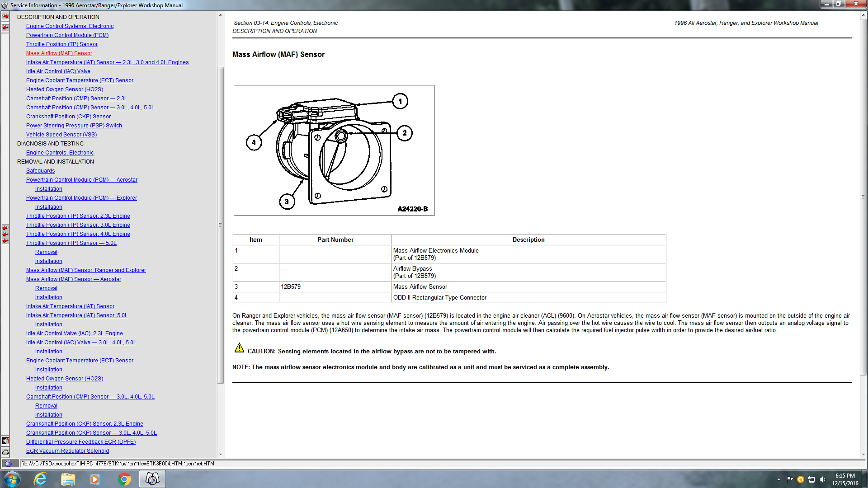
Task: Open Power Steering Pressure (PSP) Switch link
Action: [x=74, y=126]
